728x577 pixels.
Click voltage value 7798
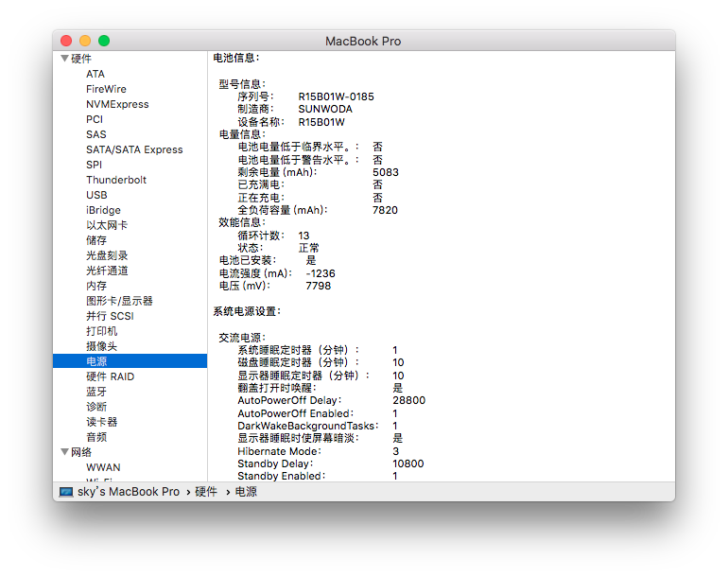(x=318, y=286)
